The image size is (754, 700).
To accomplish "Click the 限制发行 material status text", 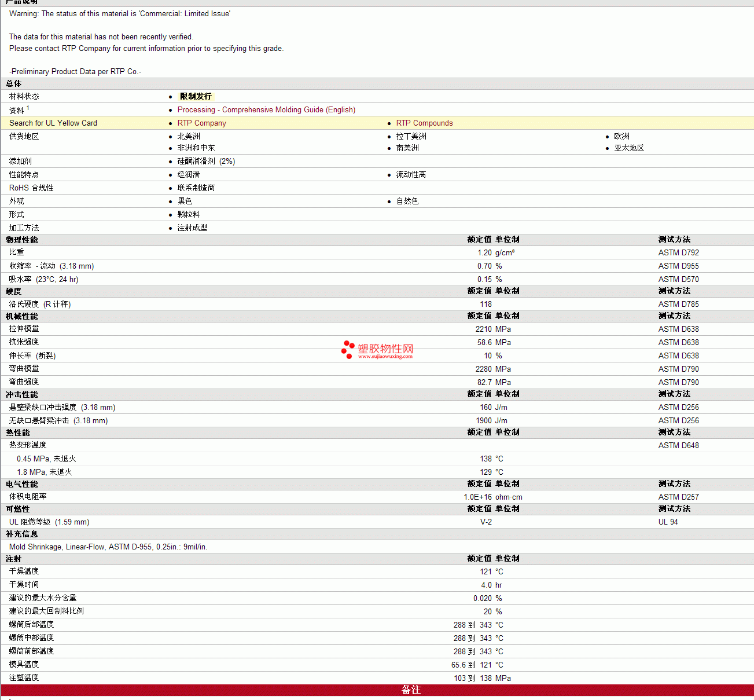I will pos(196,97).
